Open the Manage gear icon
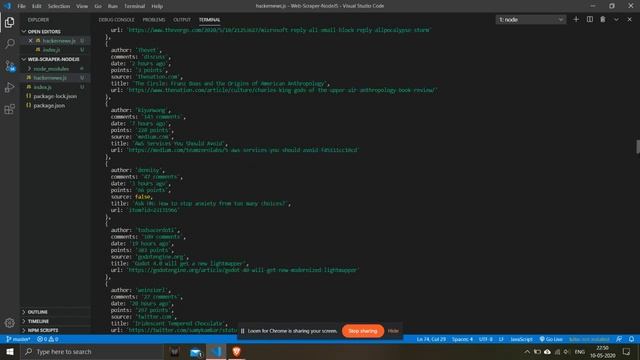Viewport: 640px width, 360px height. click(x=9, y=323)
